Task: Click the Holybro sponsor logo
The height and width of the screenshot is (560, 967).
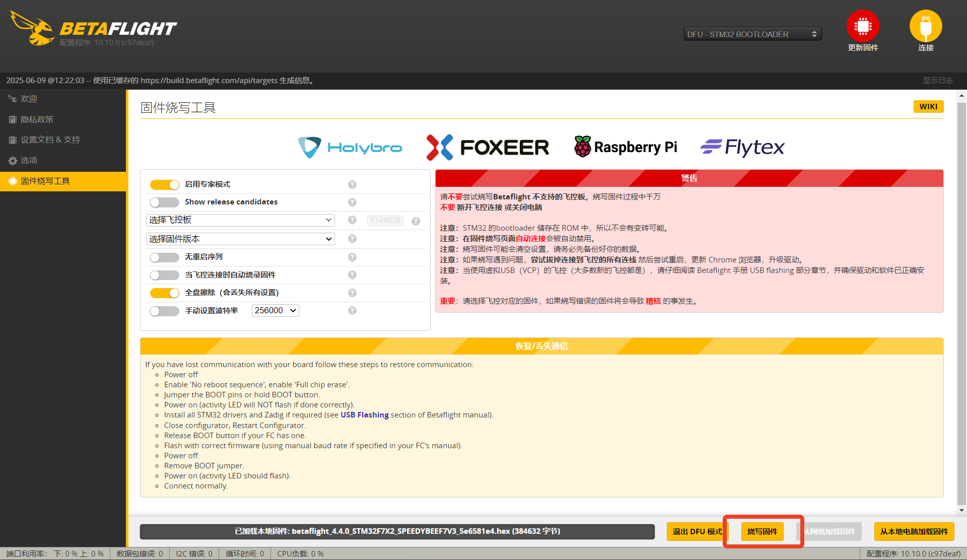Action: (350, 148)
